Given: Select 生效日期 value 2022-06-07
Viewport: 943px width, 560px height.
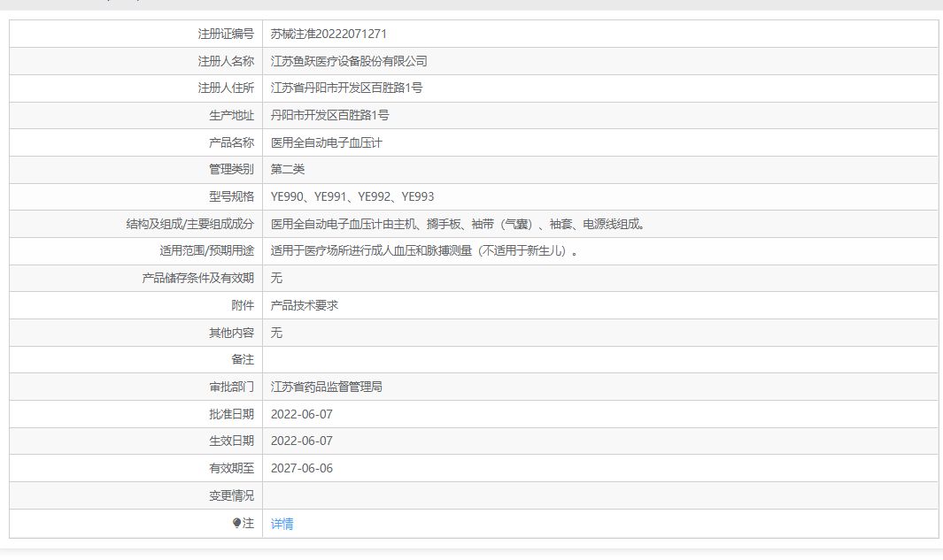Looking at the screenshot, I should 301,441.
